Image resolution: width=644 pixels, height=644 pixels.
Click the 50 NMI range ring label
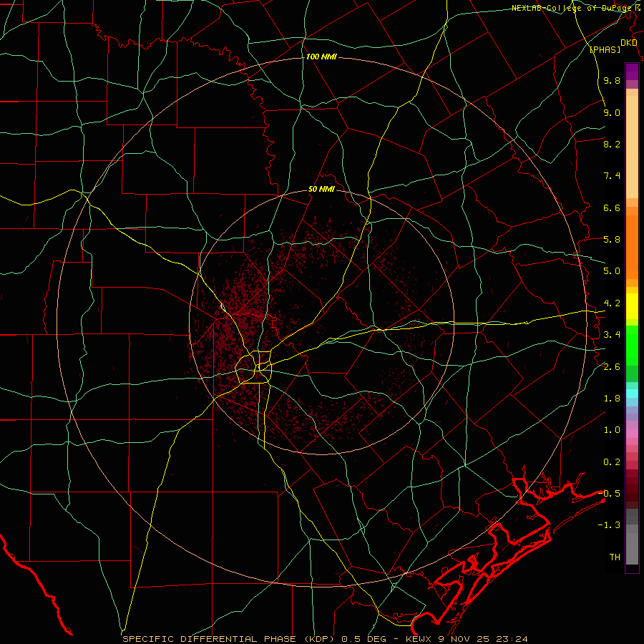(321, 190)
